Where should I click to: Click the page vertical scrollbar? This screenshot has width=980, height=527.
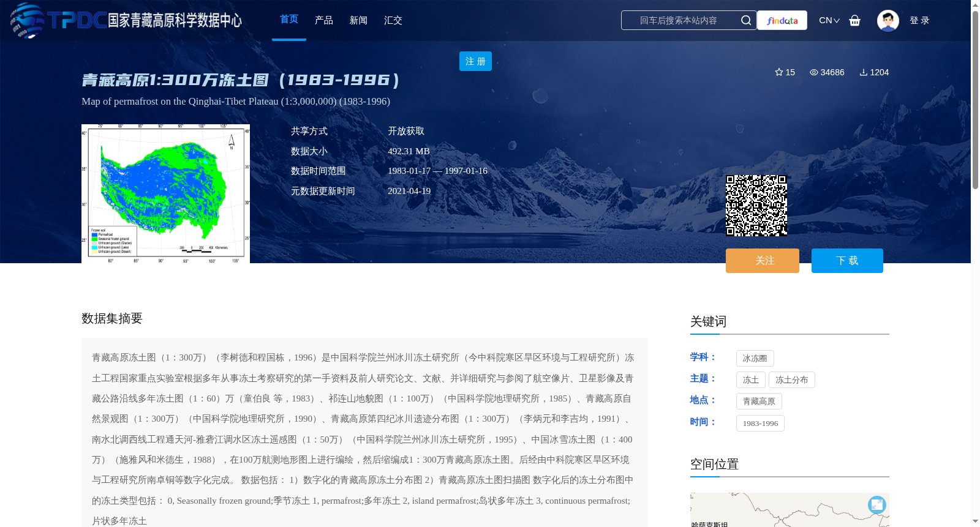975,99
